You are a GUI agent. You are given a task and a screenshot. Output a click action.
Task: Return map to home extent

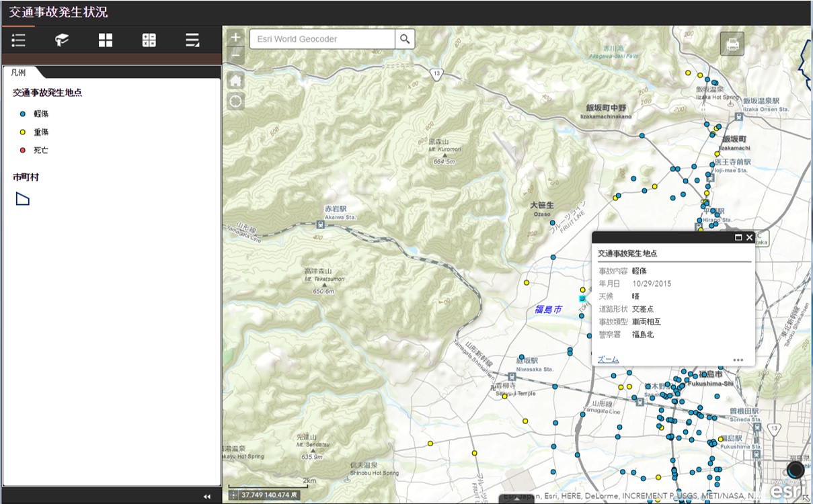coord(235,81)
